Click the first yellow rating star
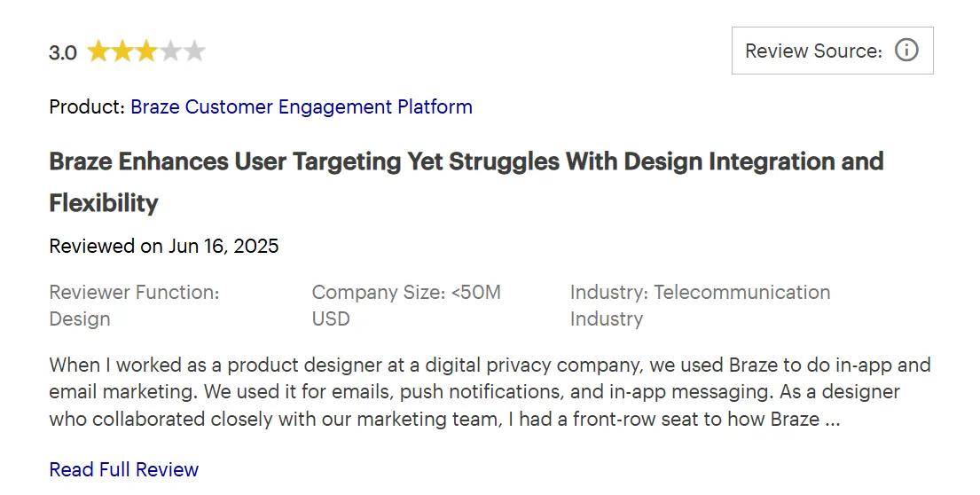 [98, 51]
